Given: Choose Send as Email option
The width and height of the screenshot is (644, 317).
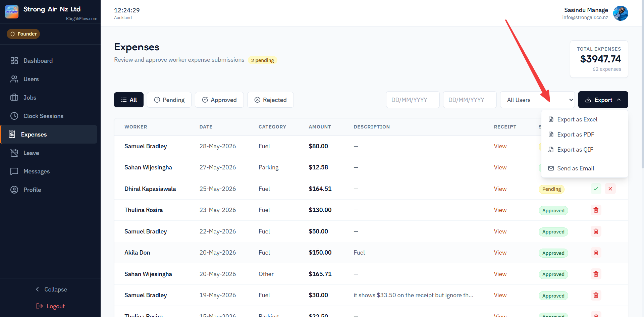Looking at the screenshot, I should click(x=585, y=168).
